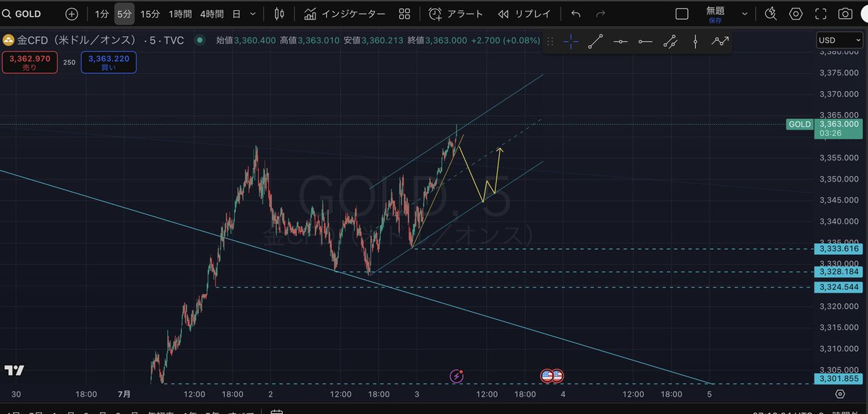Open the USD currency dropdown
The image size is (868, 414).
pos(839,41)
